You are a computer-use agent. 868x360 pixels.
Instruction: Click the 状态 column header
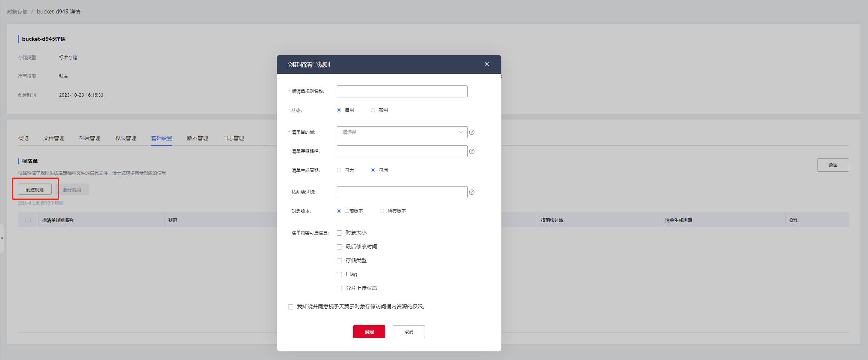click(x=173, y=220)
